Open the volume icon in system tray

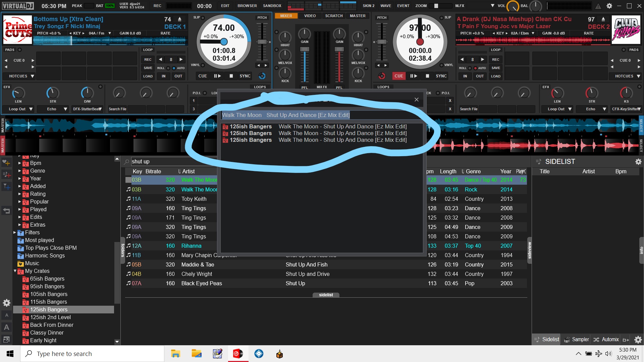pyautogui.click(x=608, y=354)
